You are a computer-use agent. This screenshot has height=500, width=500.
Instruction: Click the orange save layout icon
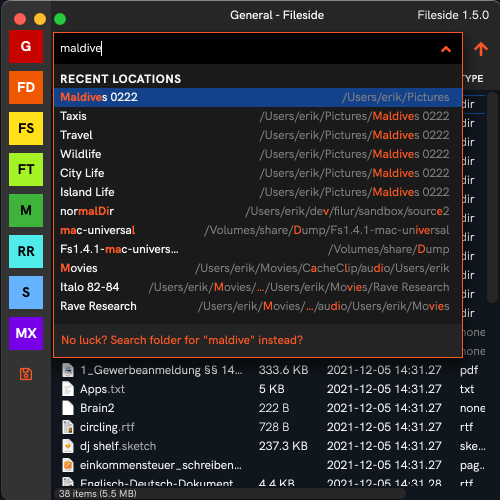(x=26, y=374)
